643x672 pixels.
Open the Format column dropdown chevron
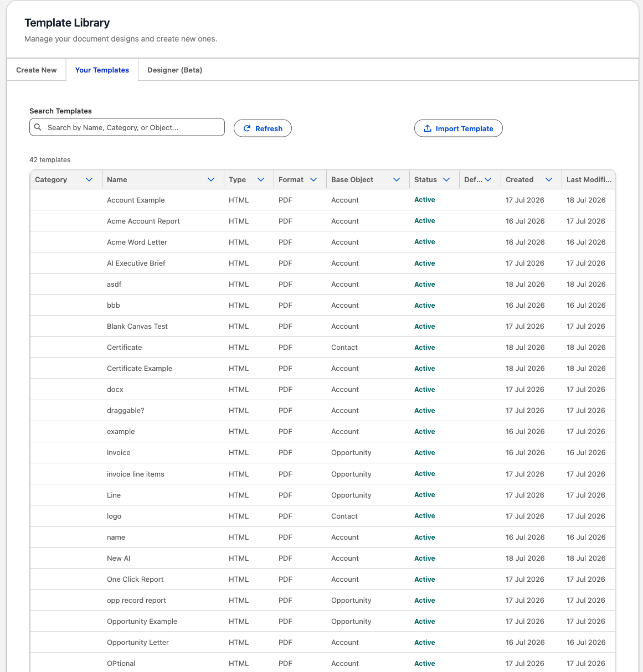coord(313,179)
